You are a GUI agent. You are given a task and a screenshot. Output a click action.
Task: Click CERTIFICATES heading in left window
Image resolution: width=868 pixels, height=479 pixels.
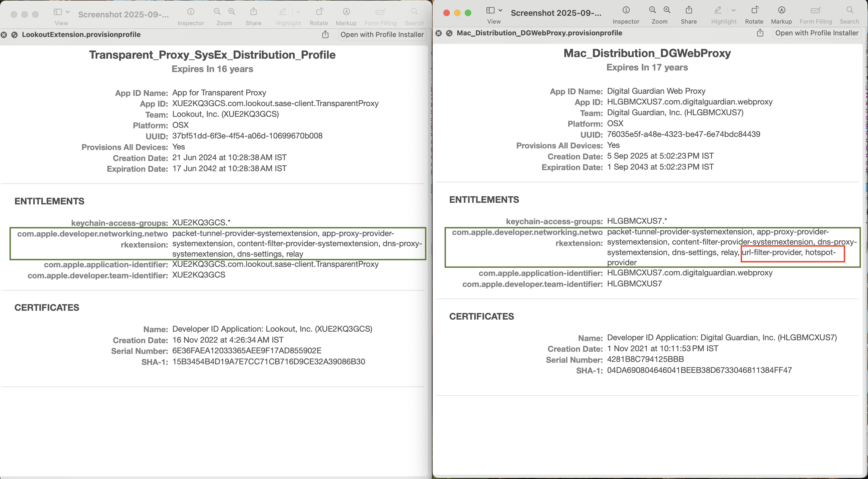tap(47, 308)
